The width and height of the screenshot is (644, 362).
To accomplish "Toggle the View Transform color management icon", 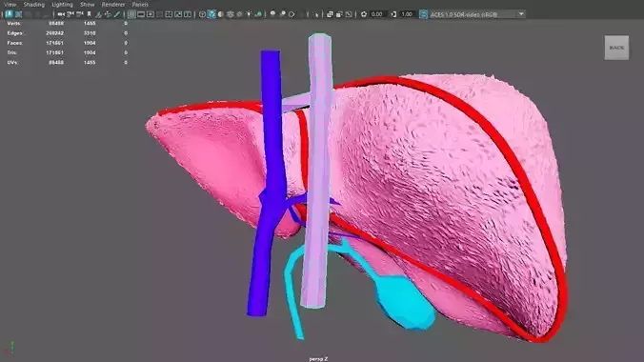I will 423,14.
